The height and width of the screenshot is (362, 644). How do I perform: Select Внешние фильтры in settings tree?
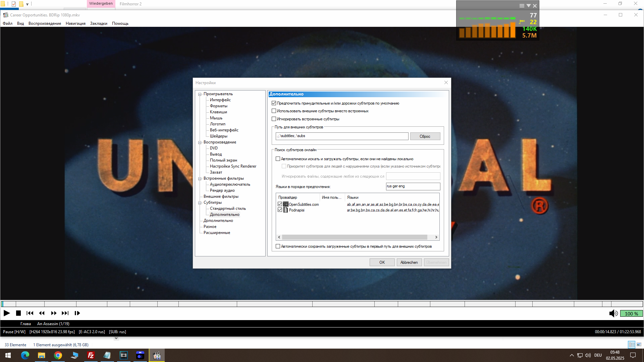tap(221, 196)
